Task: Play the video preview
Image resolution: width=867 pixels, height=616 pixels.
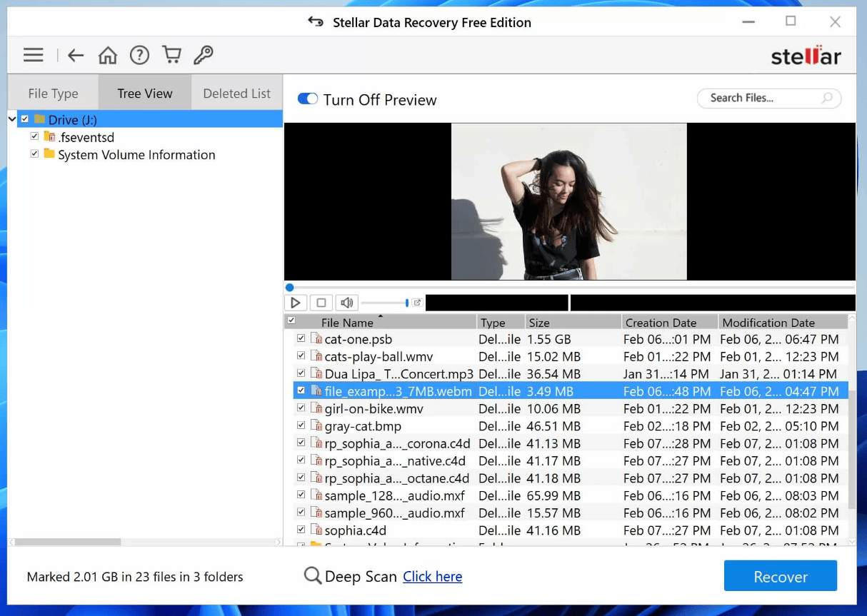Action: [x=296, y=303]
